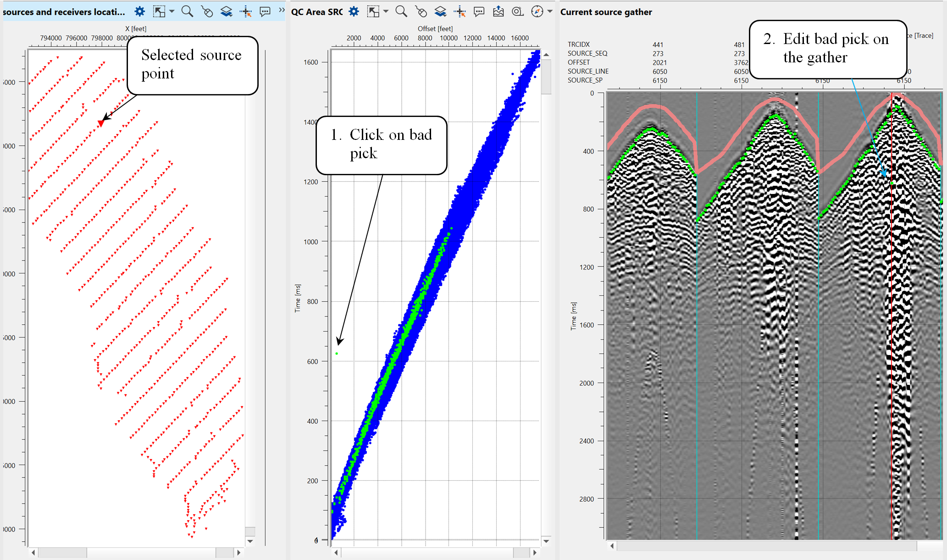The width and height of the screenshot is (947, 560).
Task: Open selection-mode dropdown arrow in sources panel
Action: coord(172,11)
